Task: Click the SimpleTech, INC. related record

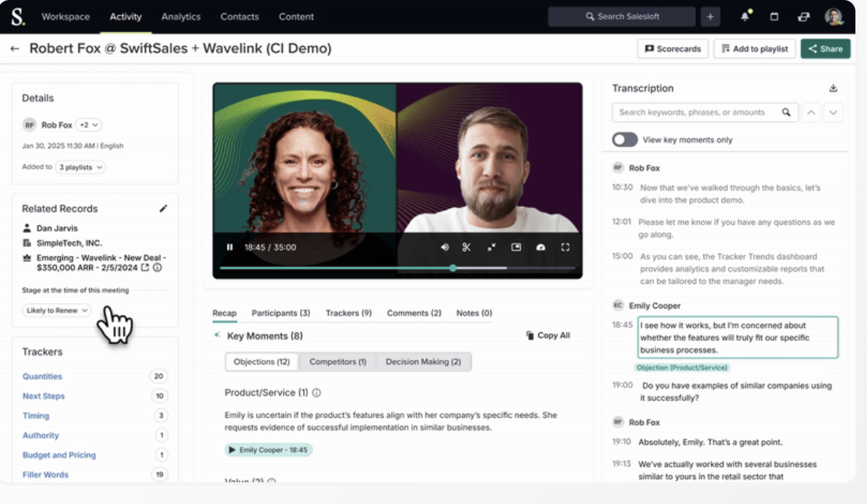Action: click(69, 243)
